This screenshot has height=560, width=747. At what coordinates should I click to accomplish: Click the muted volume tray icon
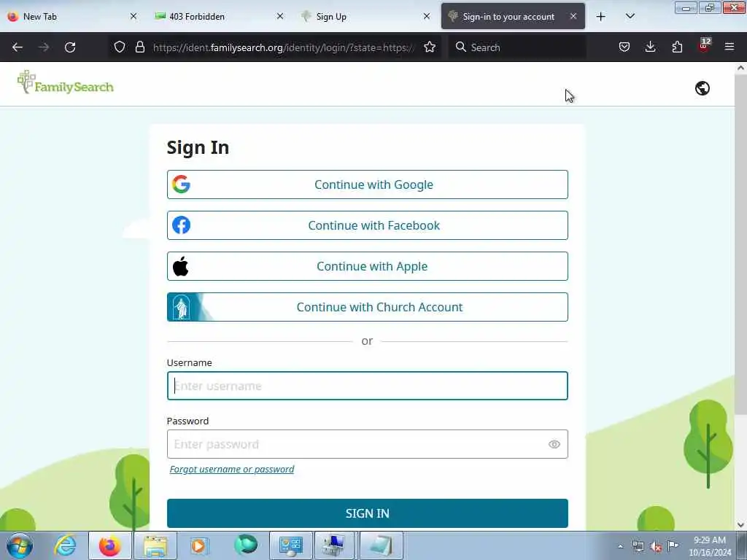[x=656, y=547]
